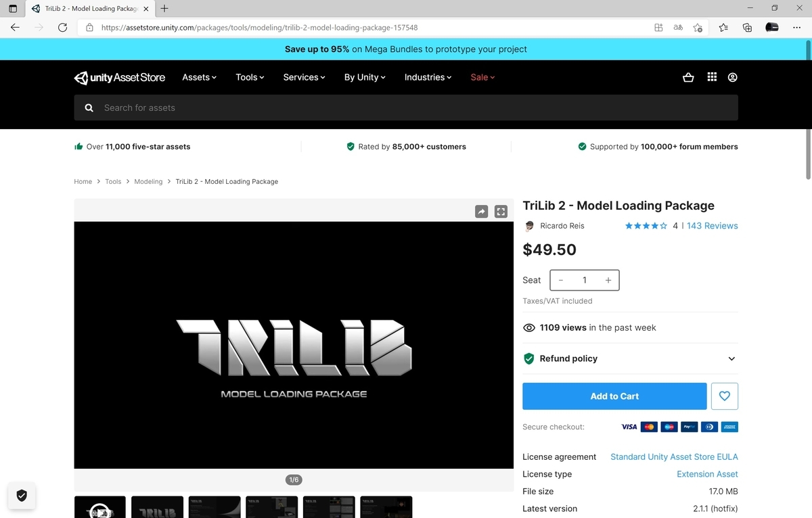Open the browser profile avatar
Screen dimensions: 812x518
pyautogui.click(x=771, y=28)
